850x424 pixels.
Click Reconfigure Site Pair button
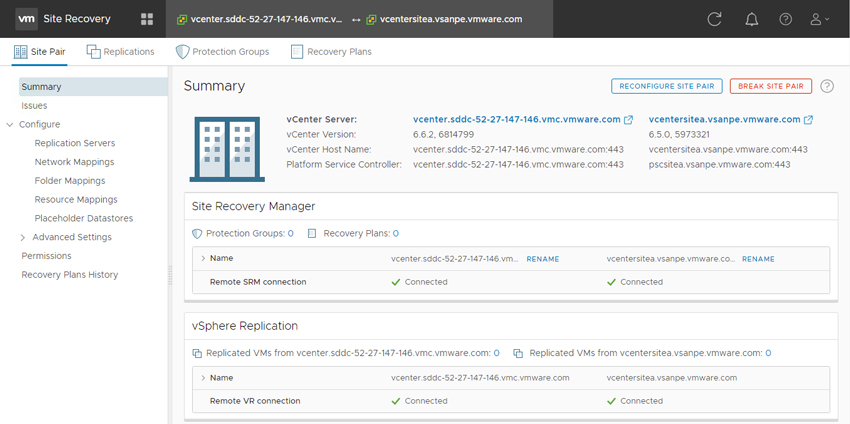tap(667, 86)
